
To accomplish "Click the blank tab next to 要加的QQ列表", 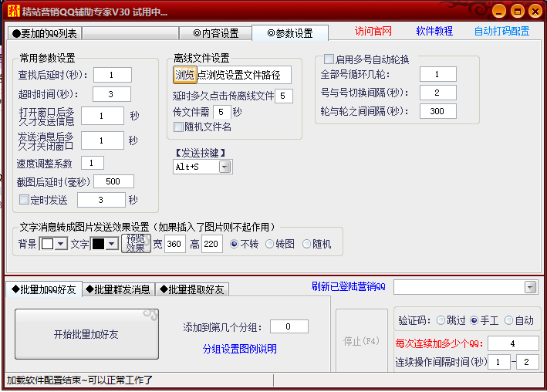I will (x=131, y=33).
